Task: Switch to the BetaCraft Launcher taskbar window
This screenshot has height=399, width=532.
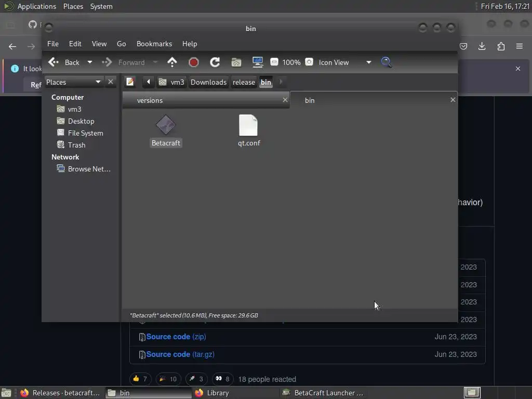Action: click(324, 393)
